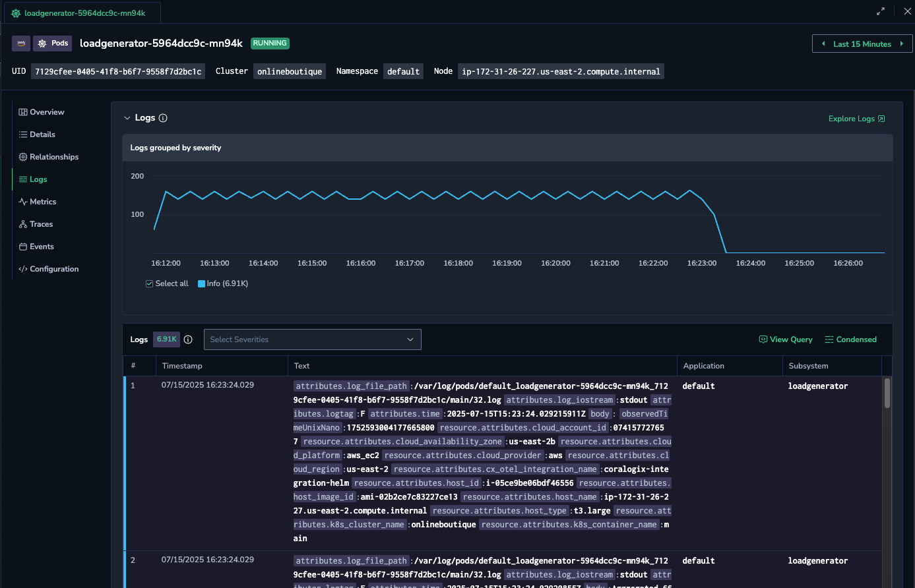This screenshot has height=588, width=915.
Task: Click the onlineboutique cluster value
Action: [x=290, y=71]
